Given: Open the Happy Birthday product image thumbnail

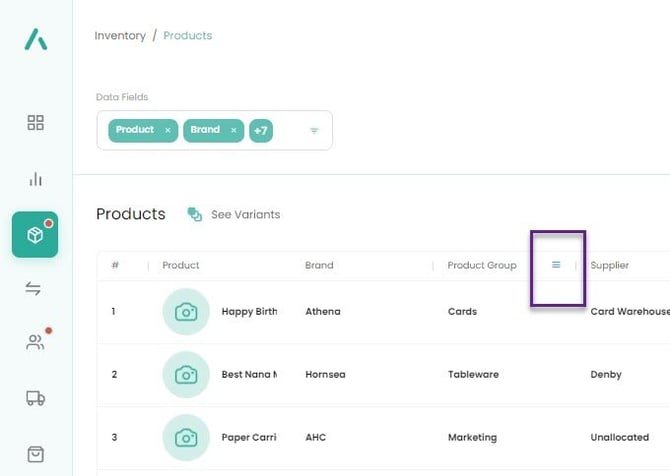Looking at the screenshot, I should [186, 312].
